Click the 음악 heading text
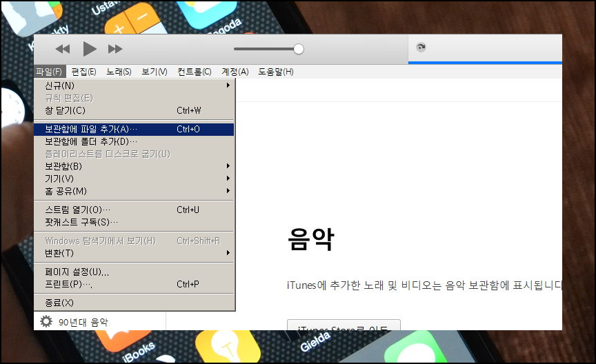The image size is (596, 364). (311, 239)
